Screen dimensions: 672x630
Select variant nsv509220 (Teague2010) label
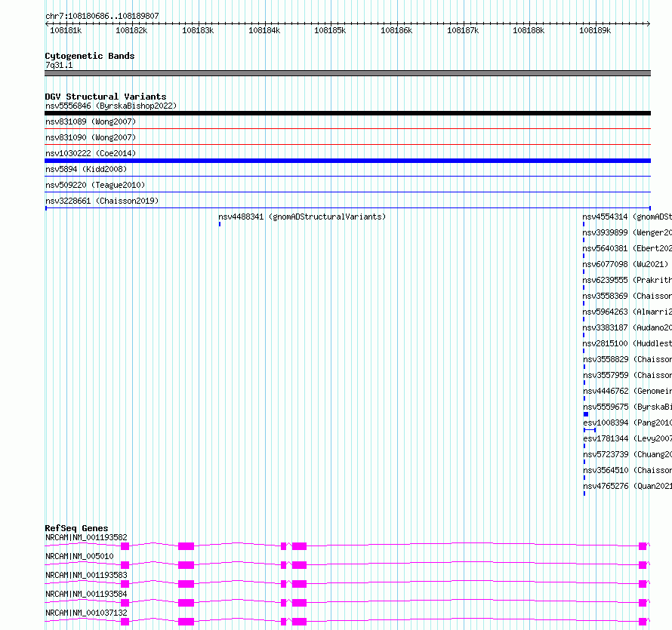[95, 185]
